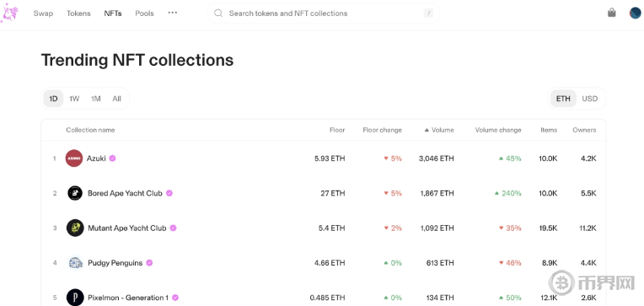The width and height of the screenshot is (644, 306).
Task: Click the 4.66 ETH floor value
Action: pyautogui.click(x=330, y=263)
